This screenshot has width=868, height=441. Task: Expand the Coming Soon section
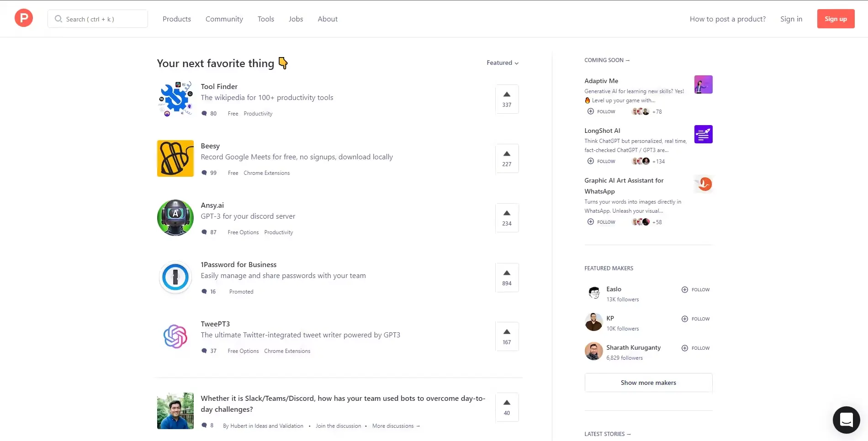click(x=607, y=60)
